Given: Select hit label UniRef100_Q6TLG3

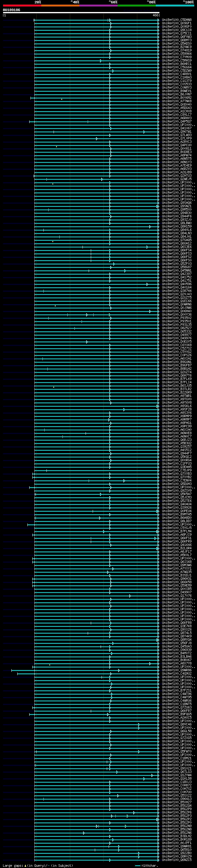Looking at the screenshot, I should point(177,772).
